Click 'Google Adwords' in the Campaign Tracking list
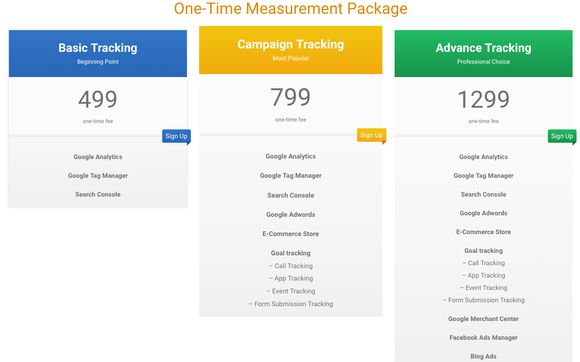Screen dimensions: 580x362 click(291, 214)
